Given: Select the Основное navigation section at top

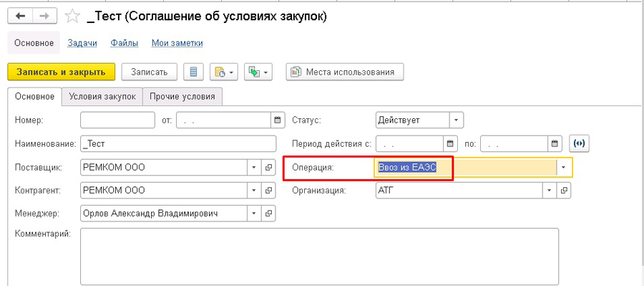Looking at the screenshot, I should [34, 43].
